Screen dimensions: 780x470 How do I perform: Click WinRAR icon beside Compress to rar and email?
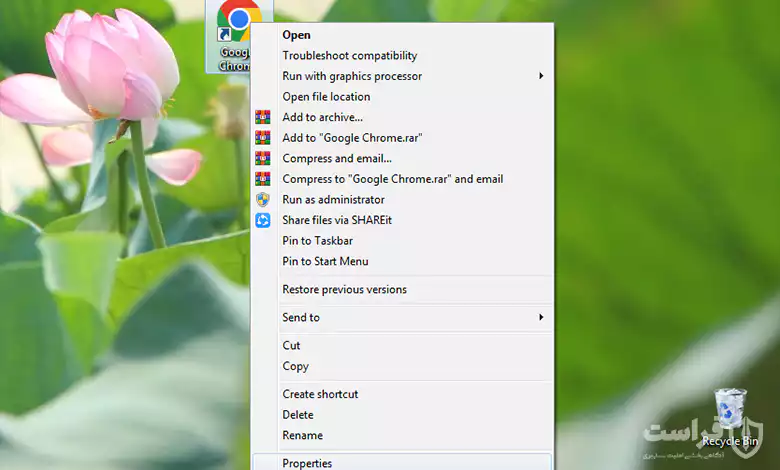(x=263, y=179)
